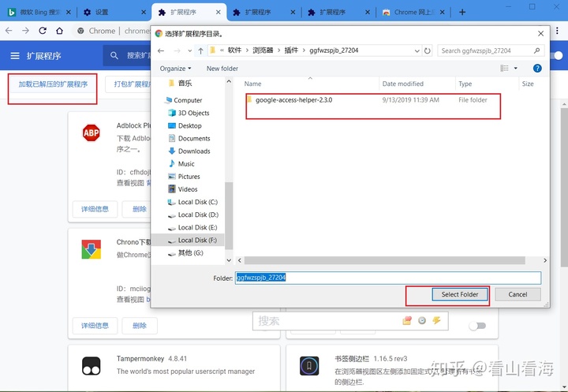The width and height of the screenshot is (568, 392).
Task: Click Chrome home button
Action: [59, 31]
